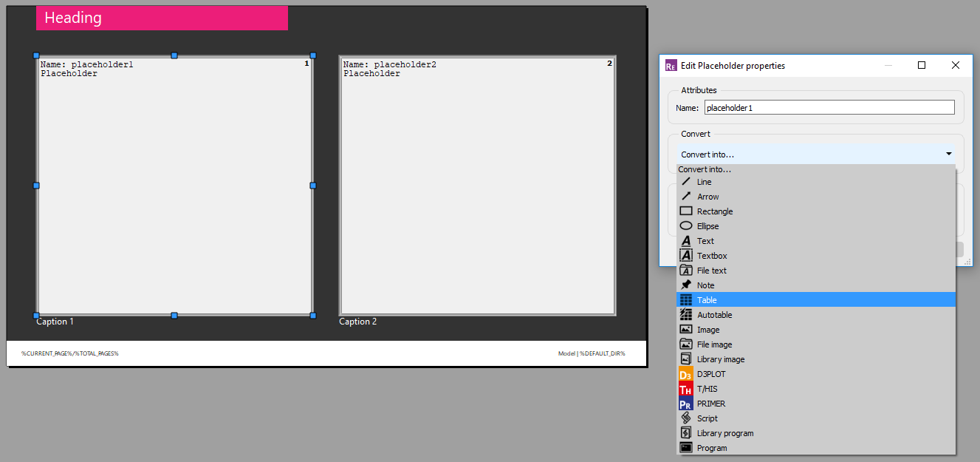Image resolution: width=980 pixels, height=462 pixels.
Task: Collapse the Convert into combo box arrow
Action: [x=948, y=154]
